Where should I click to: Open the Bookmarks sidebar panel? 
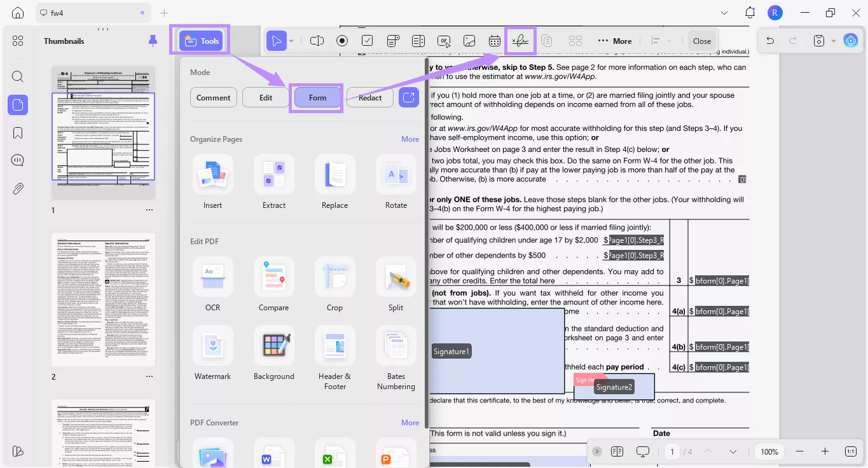point(17,132)
